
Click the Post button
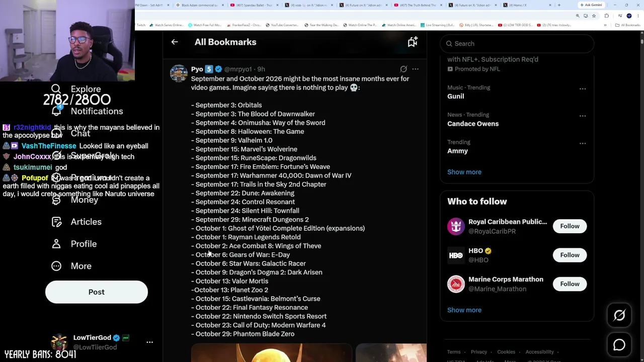[97, 292]
